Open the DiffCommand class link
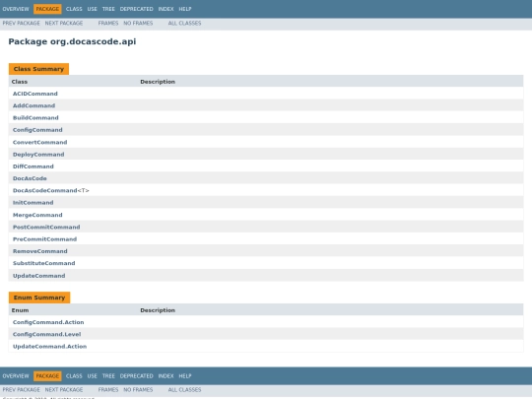The image size is (532, 399). click(x=33, y=166)
